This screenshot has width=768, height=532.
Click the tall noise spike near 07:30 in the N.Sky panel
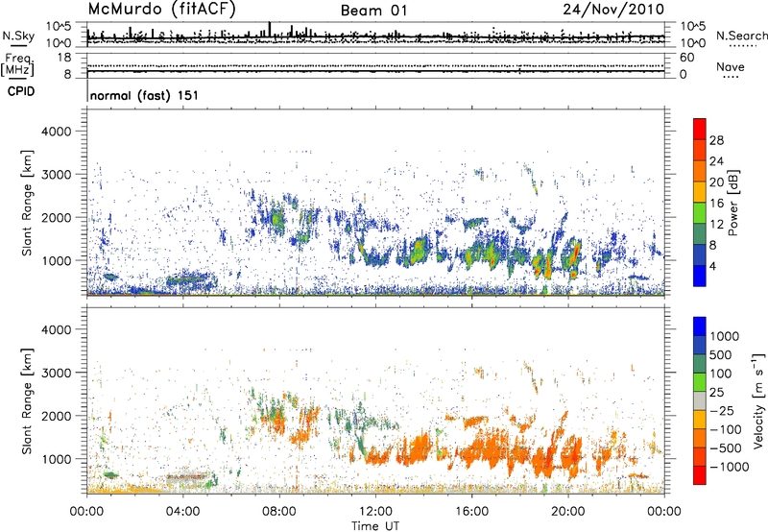pyautogui.click(x=270, y=30)
